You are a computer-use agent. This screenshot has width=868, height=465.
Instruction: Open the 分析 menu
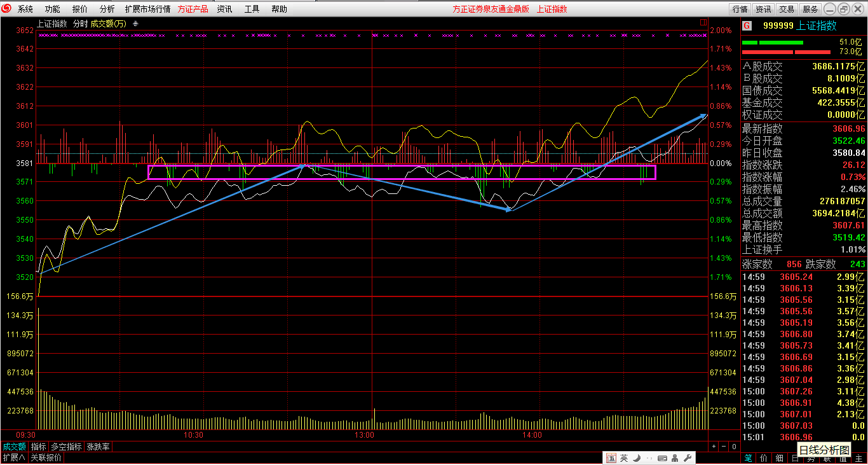(107, 9)
